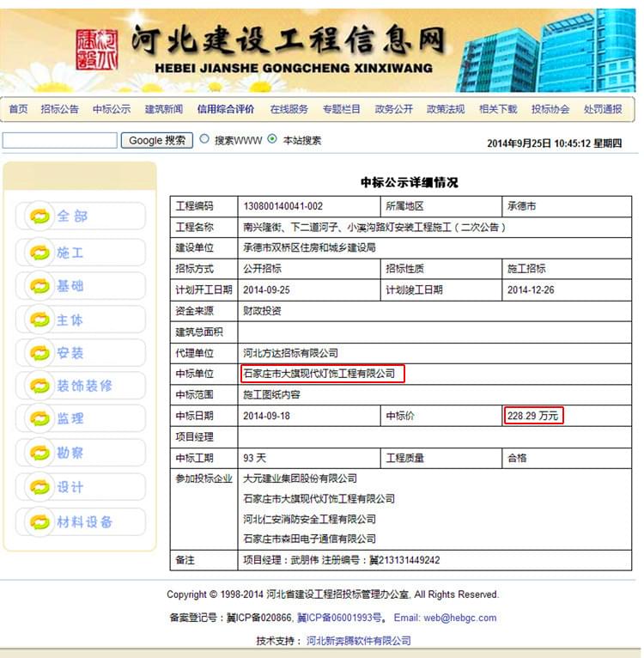
Task: Open 河北新奔腾软件有限公司 support link
Action: (x=358, y=641)
